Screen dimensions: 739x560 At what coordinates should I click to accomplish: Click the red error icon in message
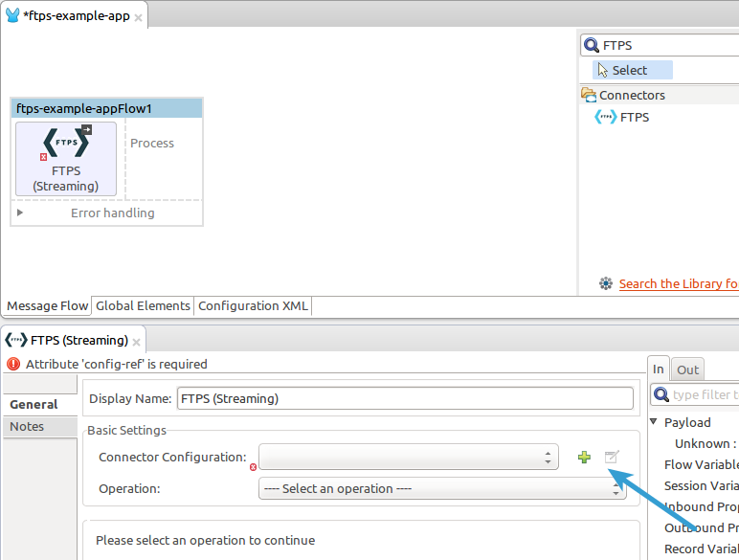13,364
